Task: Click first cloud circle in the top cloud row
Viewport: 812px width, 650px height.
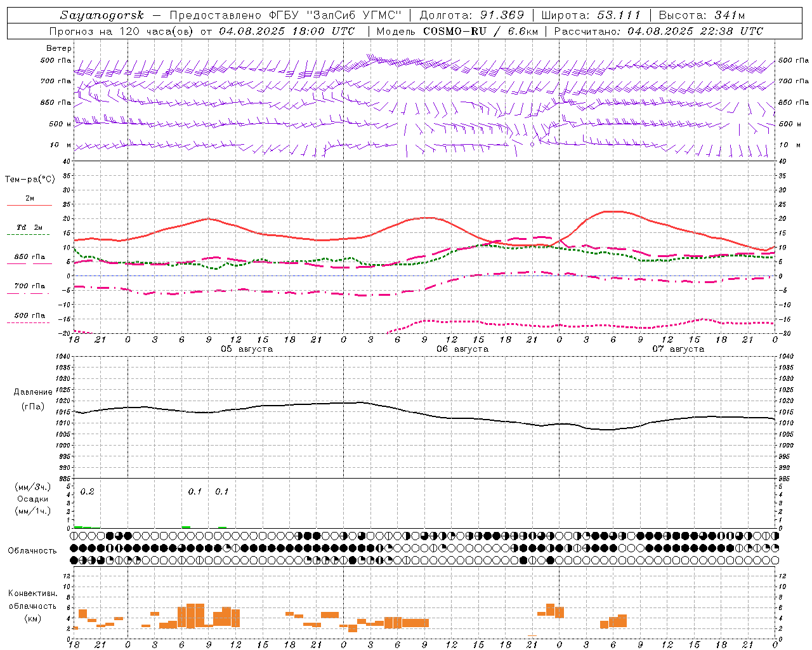Action: [74, 535]
